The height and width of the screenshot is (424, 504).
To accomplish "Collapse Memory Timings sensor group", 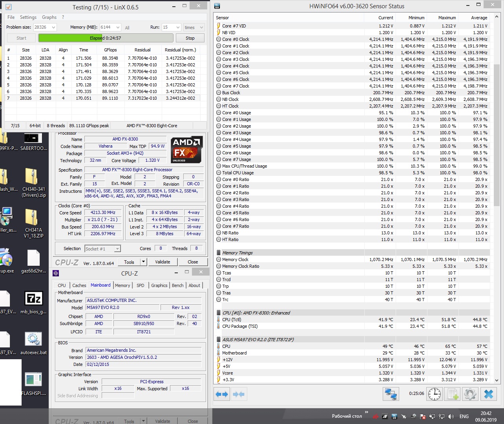I will click(219, 253).
